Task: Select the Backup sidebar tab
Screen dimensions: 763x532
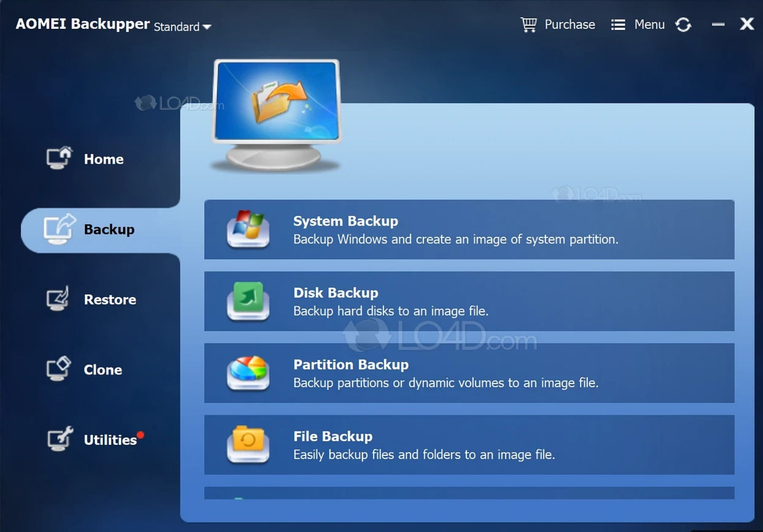Action: (100, 230)
